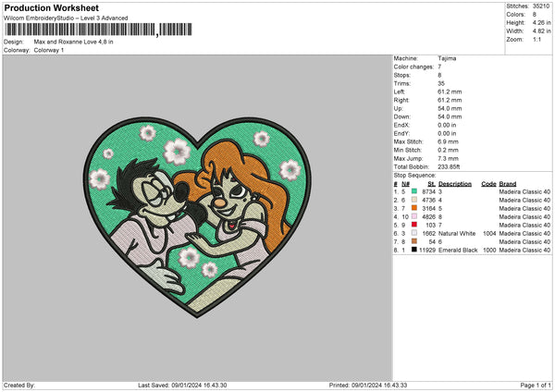Click the Total Bobbin value 233.85ft

point(449,166)
